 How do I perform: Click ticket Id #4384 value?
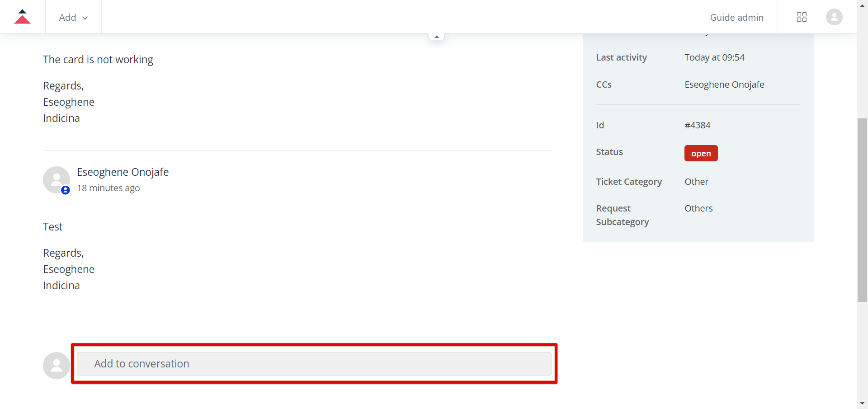click(698, 125)
